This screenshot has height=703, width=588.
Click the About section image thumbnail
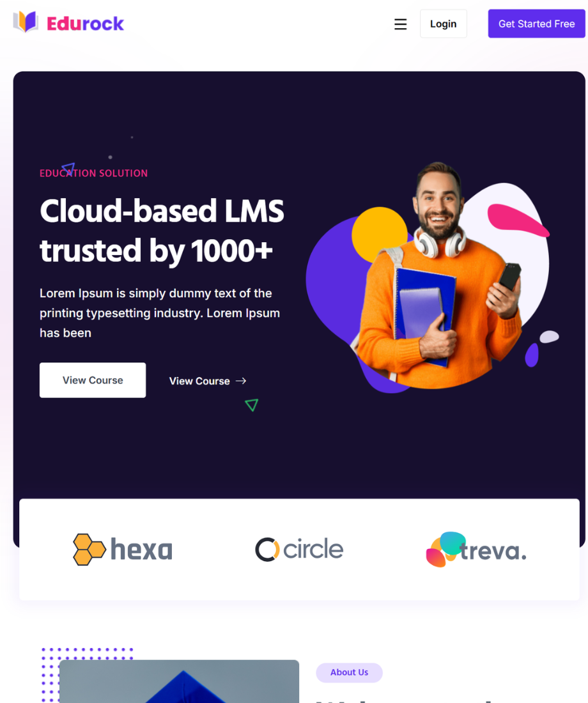point(179,681)
